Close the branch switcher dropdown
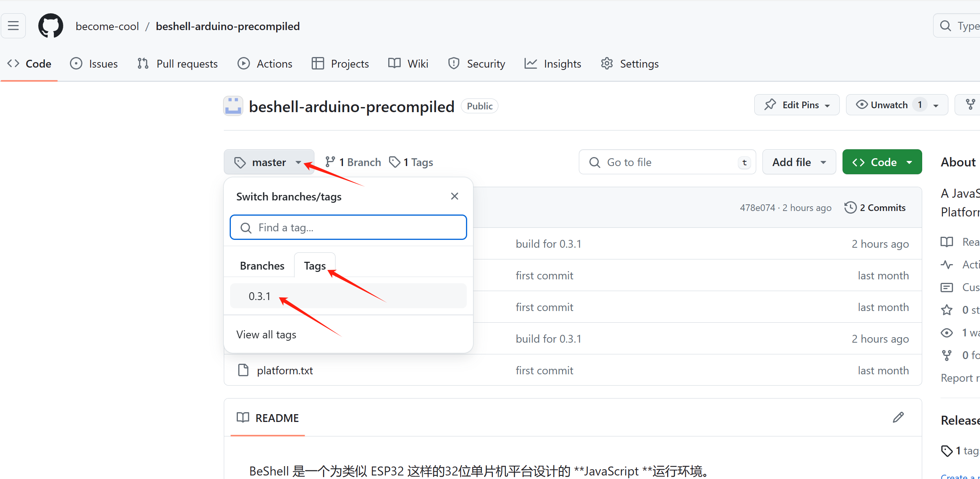 (454, 197)
